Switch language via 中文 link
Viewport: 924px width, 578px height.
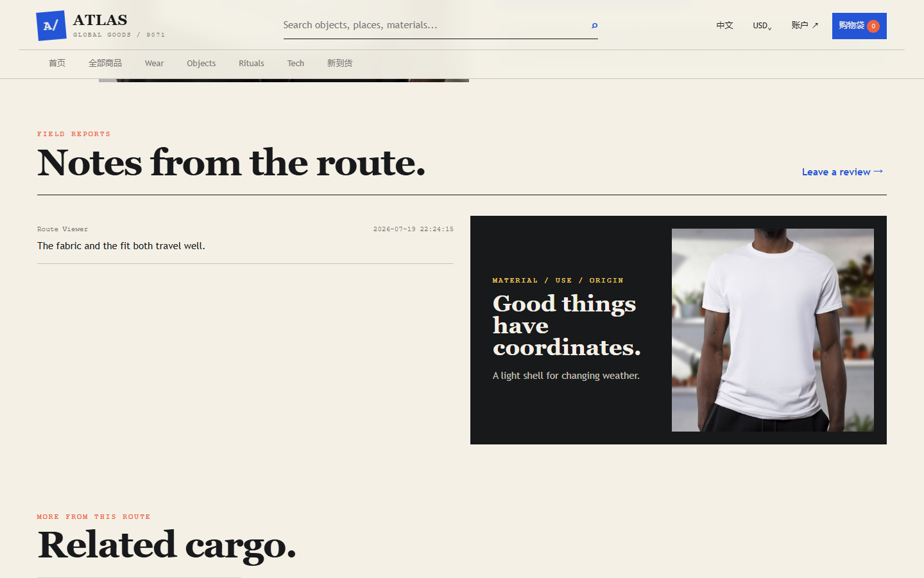click(724, 26)
